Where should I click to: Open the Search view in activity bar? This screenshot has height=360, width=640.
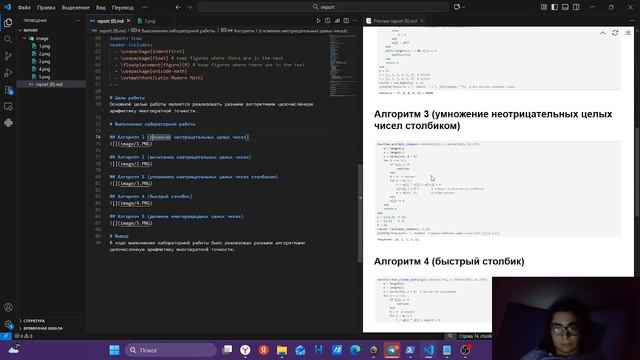(8, 40)
